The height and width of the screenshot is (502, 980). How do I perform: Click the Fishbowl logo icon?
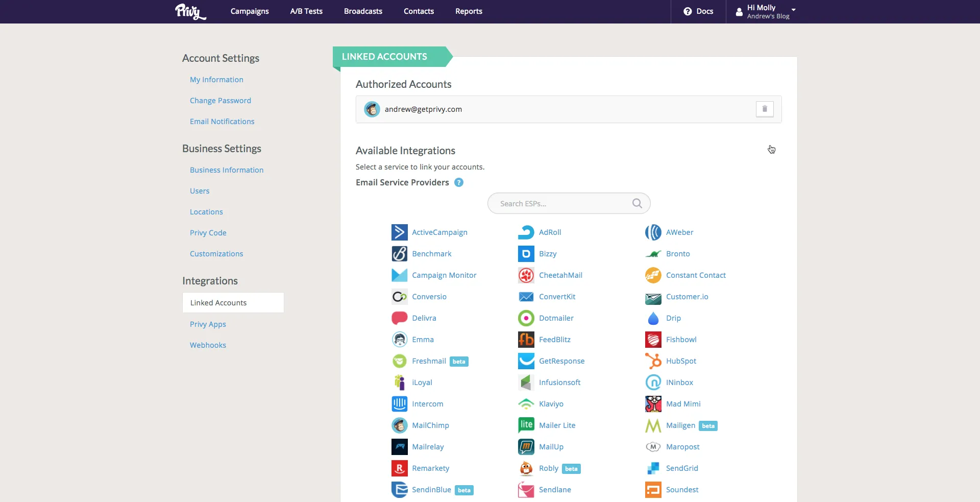coord(653,340)
